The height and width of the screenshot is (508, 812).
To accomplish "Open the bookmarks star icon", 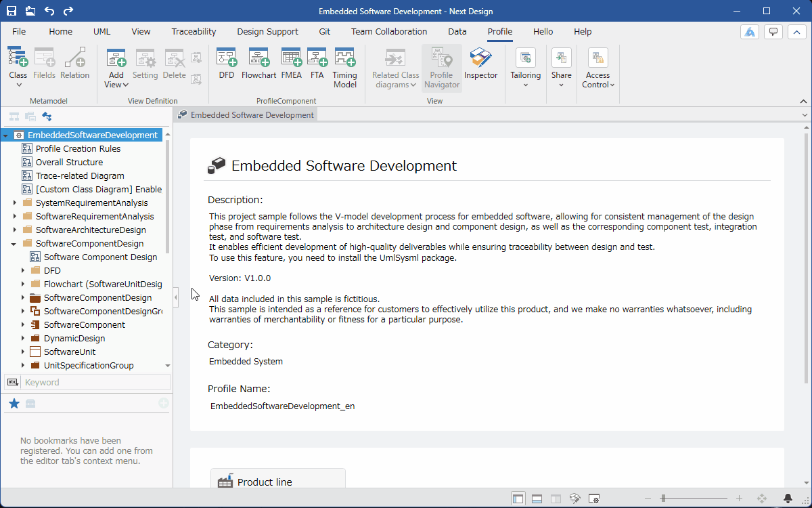I will point(14,404).
